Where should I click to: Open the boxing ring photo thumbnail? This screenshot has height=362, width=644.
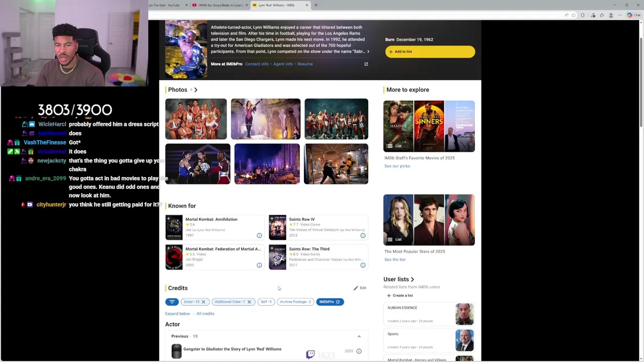[198, 164]
